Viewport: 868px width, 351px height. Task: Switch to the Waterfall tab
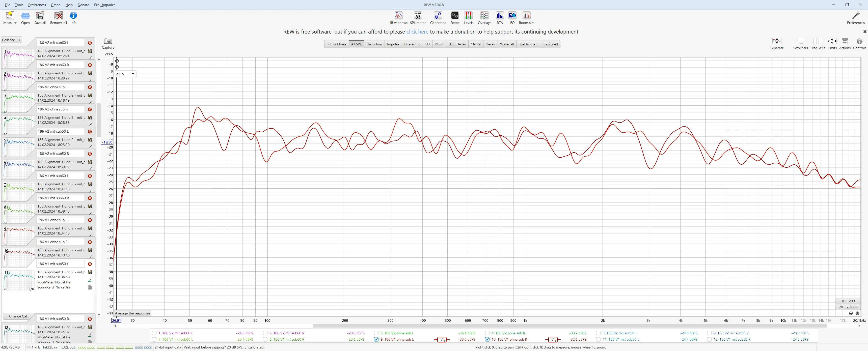[506, 44]
